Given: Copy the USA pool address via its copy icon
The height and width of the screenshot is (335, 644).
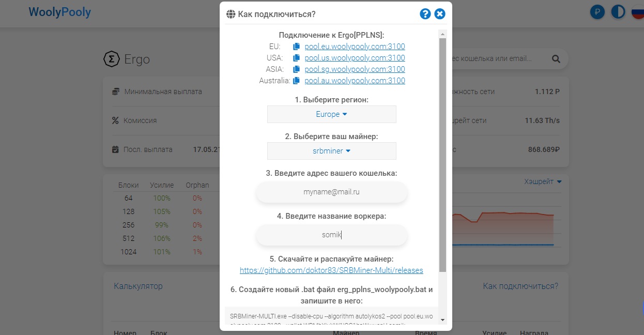Looking at the screenshot, I should pyautogui.click(x=296, y=58).
